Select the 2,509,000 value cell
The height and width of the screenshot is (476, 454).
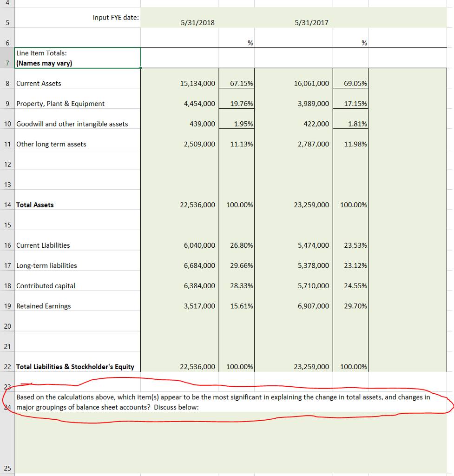[x=180, y=139]
